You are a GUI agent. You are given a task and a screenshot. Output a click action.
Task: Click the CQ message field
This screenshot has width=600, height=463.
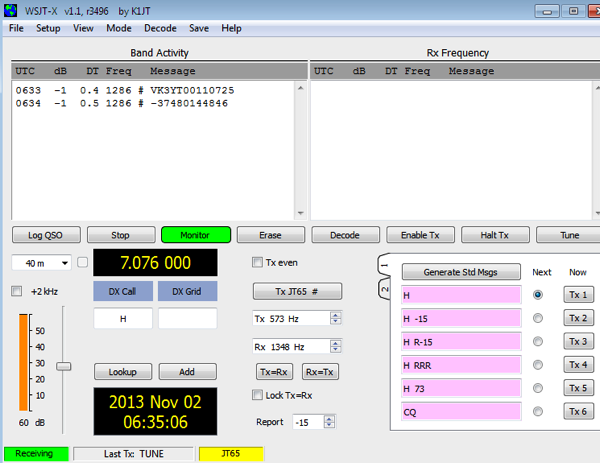point(461,412)
